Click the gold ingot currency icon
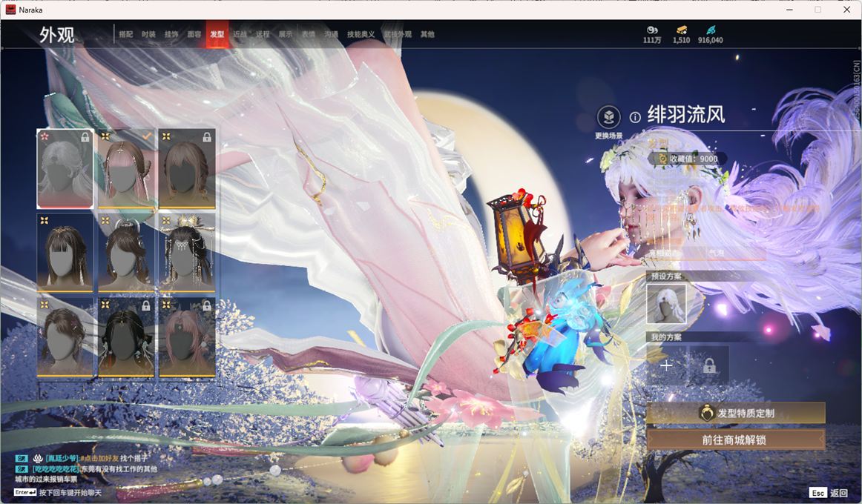Viewport: 862px width, 504px height. [681, 30]
